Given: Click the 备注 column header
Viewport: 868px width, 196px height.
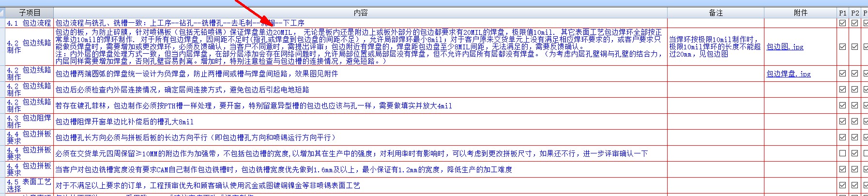Looking at the screenshot, I should point(716,13).
